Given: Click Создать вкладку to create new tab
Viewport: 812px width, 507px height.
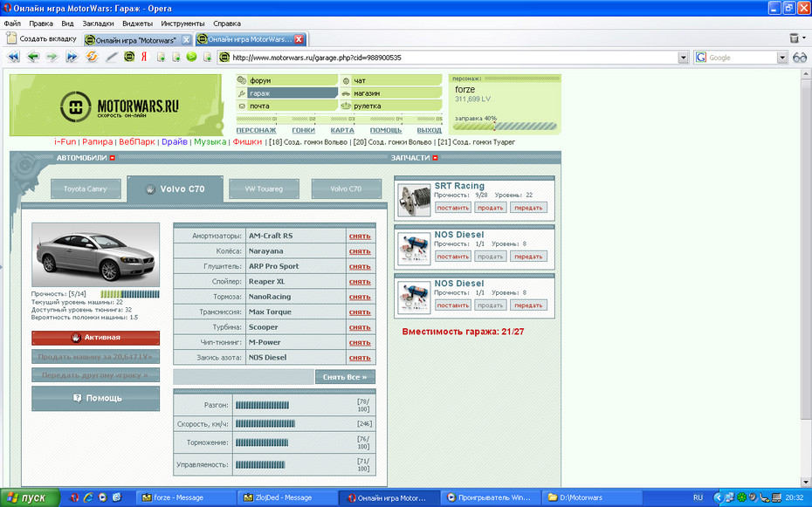Looking at the screenshot, I should [41, 38].
